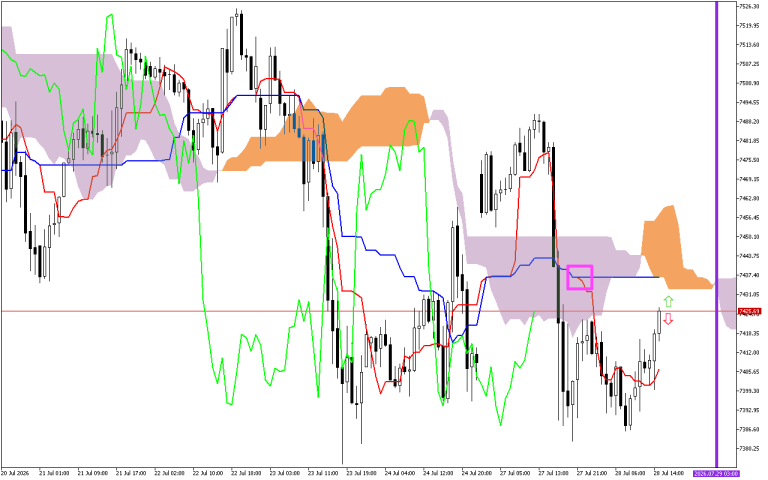The image size is (768, 480).
Task: Click the 7526.30 price axis label
Action: coord(749,6)
